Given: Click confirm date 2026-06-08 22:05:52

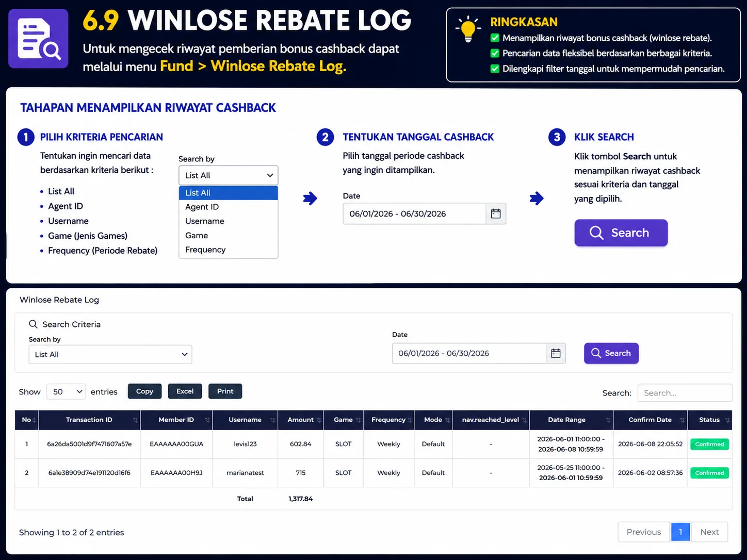Looking at the screenshot, I should coord(651,444).
